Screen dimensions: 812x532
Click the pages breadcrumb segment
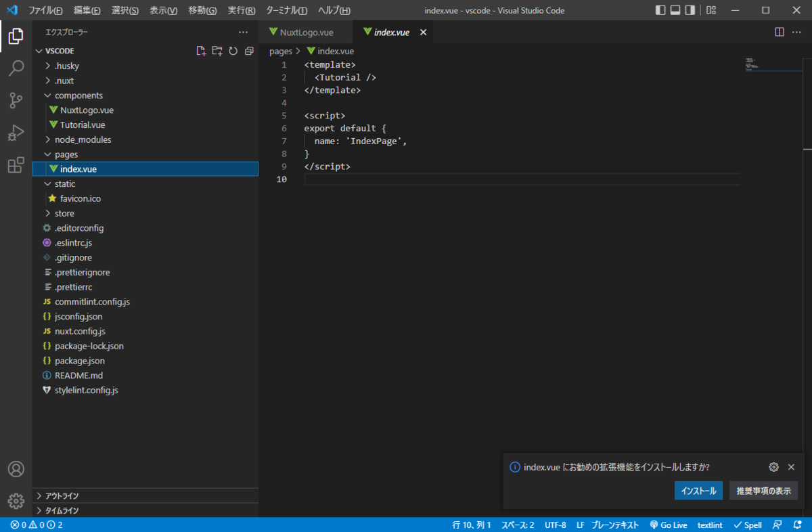280,51
